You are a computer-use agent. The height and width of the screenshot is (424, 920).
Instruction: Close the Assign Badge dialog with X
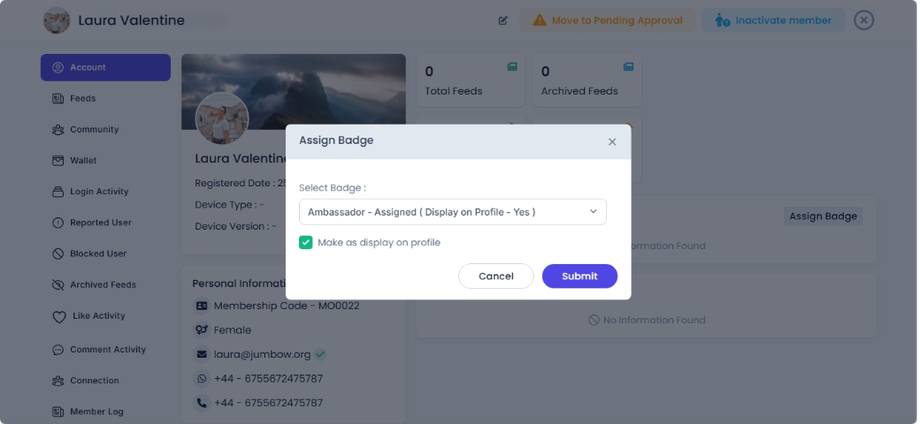pos(612,142)
